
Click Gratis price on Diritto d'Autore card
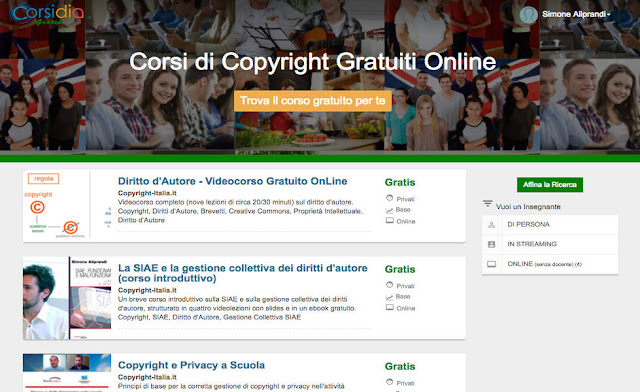point(400,183)
